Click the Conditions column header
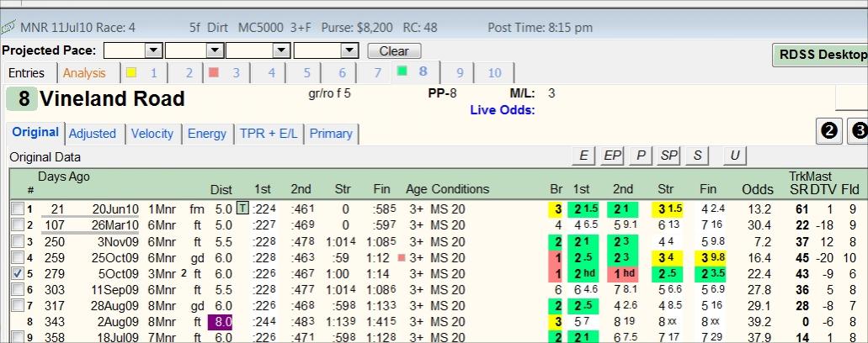Screen dimensions: 868x343 (x=461, y=189)
